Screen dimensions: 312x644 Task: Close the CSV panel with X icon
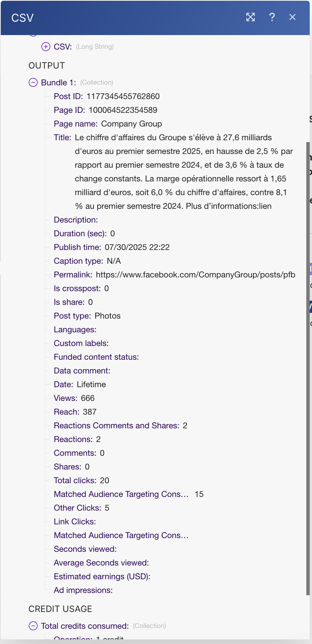tap(293, 17)
